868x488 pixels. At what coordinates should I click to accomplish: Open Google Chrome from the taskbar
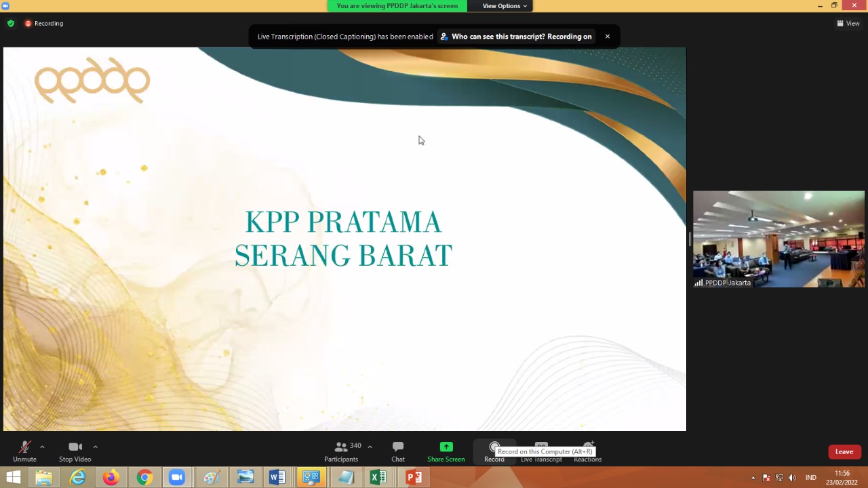click(x=144, y=478)
